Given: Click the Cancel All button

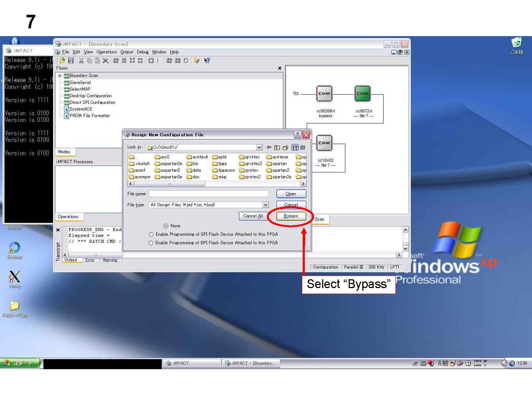Looking at the screenshot, I should click(x=253, y=216).
